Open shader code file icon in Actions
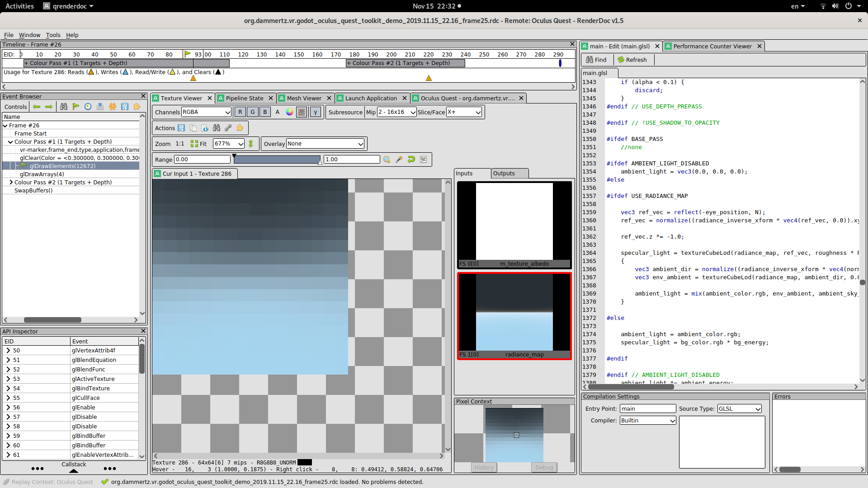 coord(205,128)
